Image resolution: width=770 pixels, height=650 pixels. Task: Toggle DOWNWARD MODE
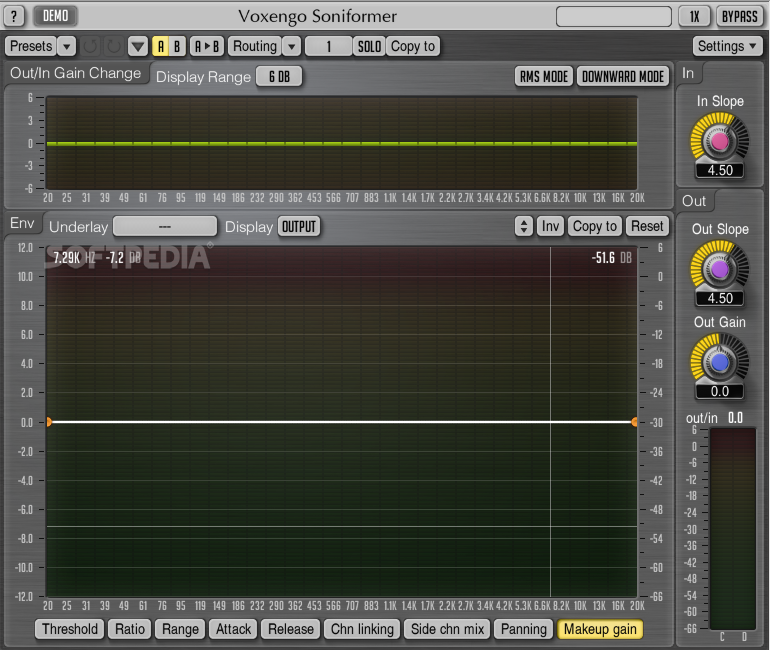623,77
